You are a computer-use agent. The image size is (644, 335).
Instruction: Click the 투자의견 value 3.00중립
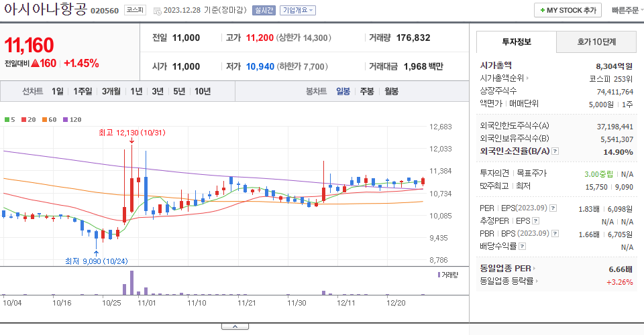coord(599,174)
